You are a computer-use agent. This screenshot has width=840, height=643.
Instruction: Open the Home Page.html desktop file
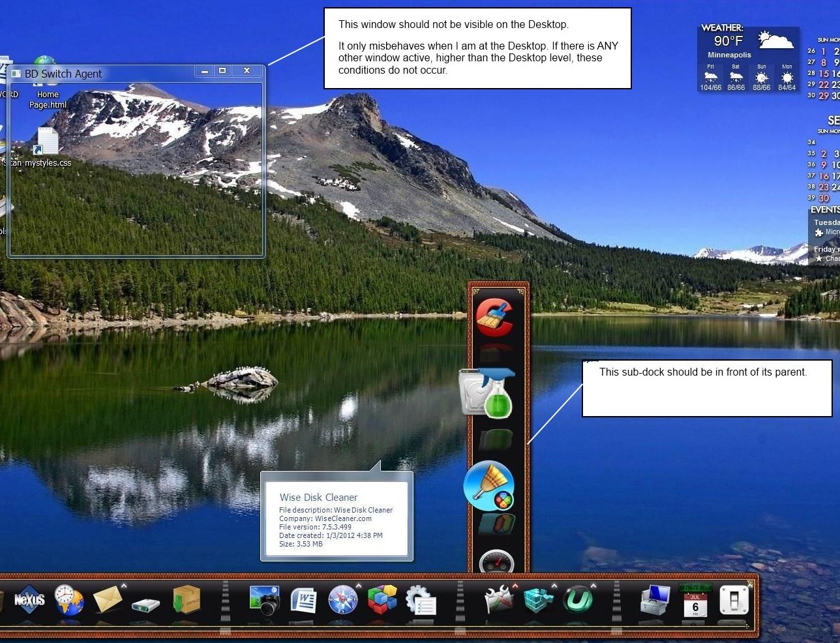pos(47,99)
